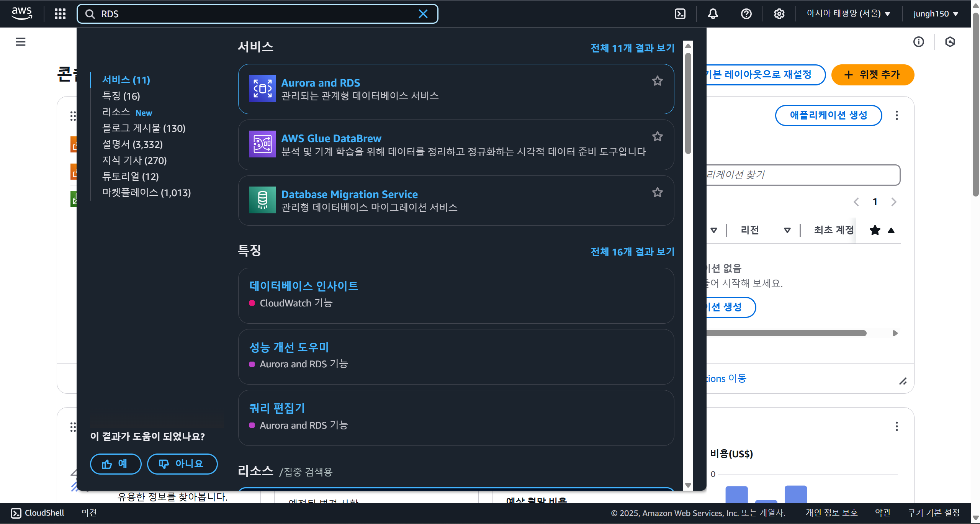Screen dimensions: 980x524
Task: Open the AWS home logo
Action: click(22, 14)
